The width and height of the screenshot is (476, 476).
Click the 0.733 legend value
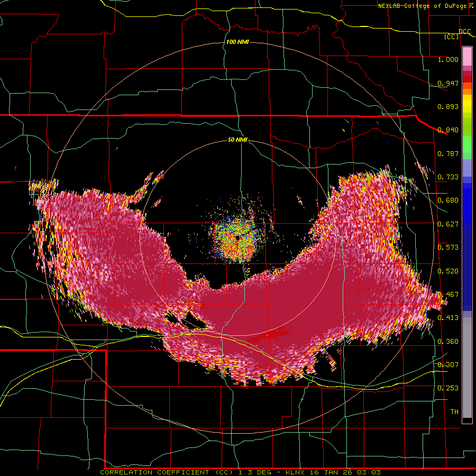[448, 177]
